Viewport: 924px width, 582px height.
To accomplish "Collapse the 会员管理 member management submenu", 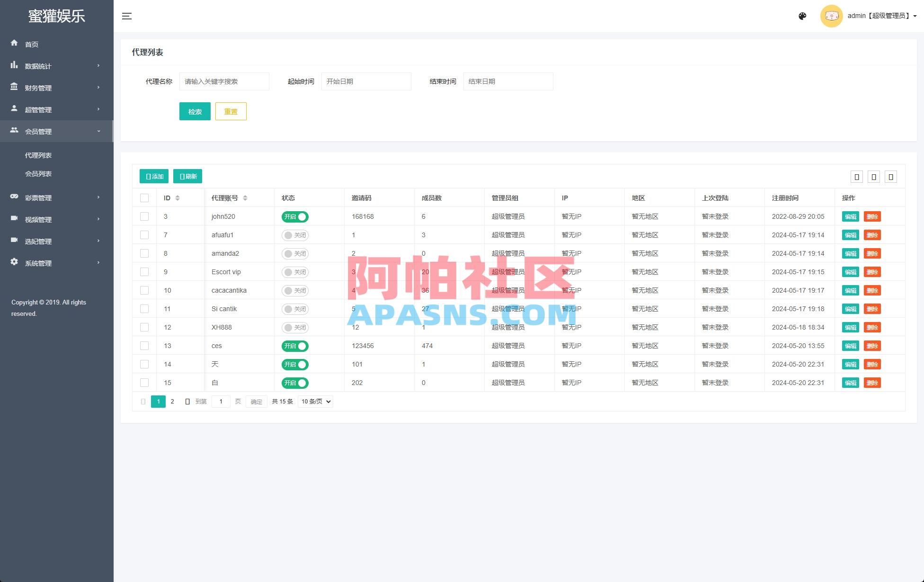I will tap(38, 131).
